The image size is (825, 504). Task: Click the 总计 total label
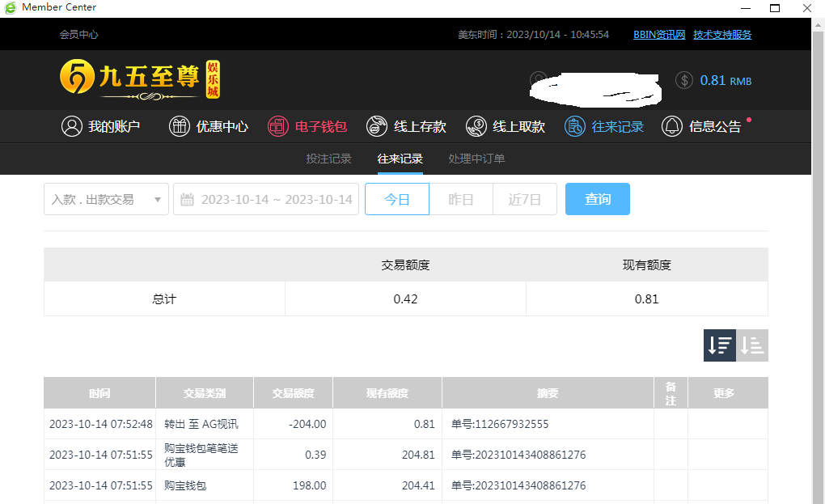coord(164,299)
